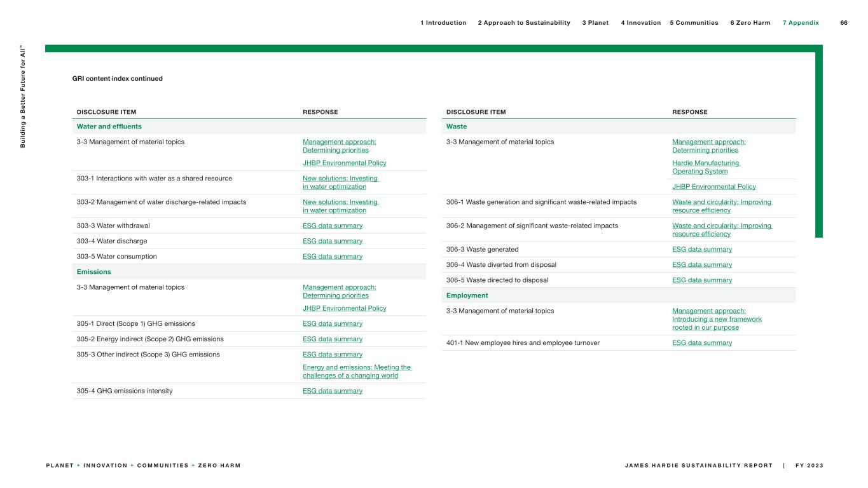868x488 pixels.
Task: Follow the Energy and emissions link
Action: pos(357,371)
